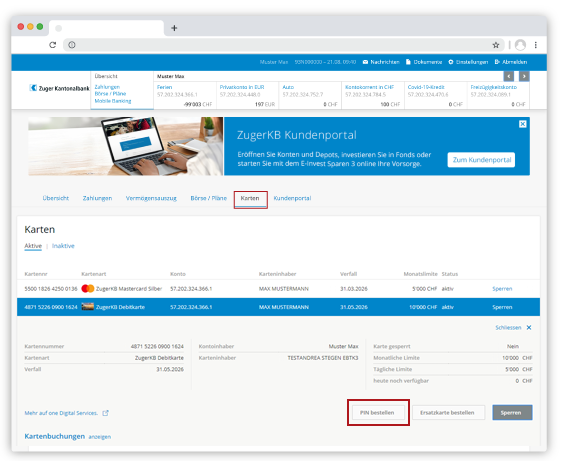574x461 pixels.
Task: Bookmark this page with the star icon
Action: click(496, 45)
